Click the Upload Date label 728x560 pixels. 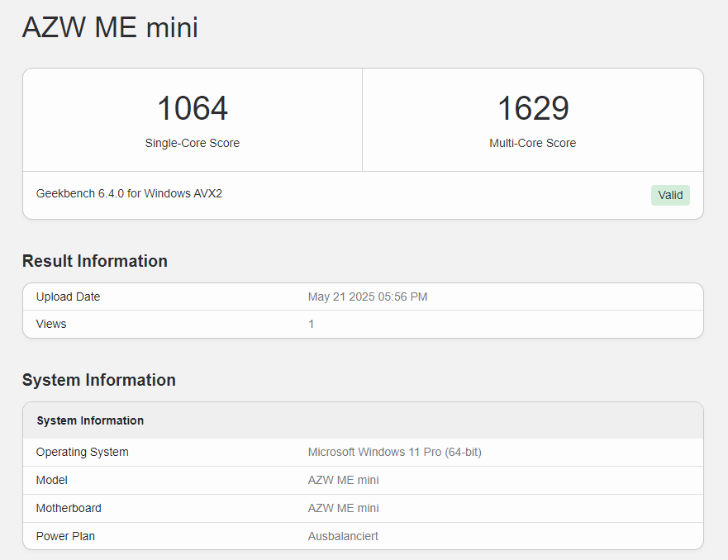click(x=69, y=297)
